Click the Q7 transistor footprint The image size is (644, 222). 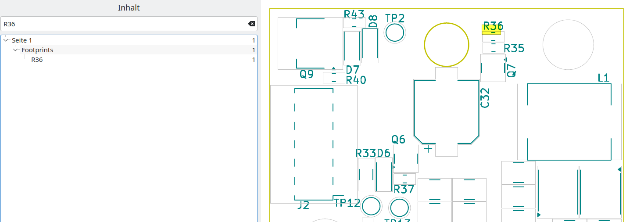point(493,68)
